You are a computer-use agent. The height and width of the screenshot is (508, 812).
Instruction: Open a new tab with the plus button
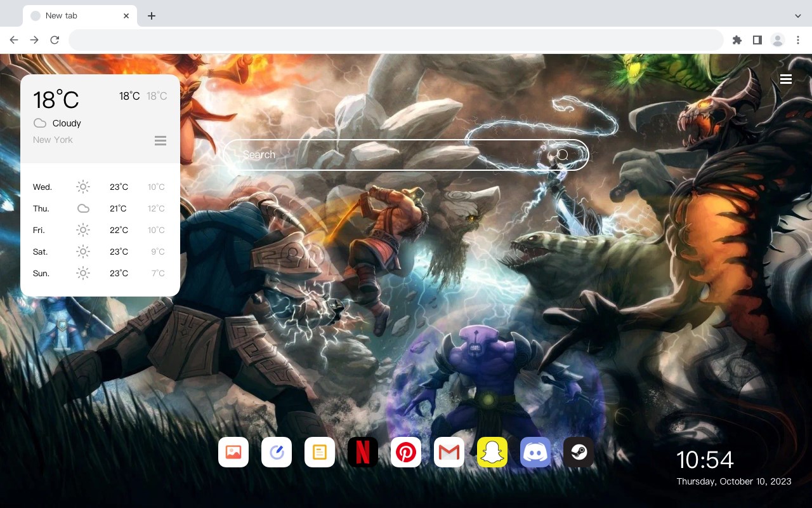(x=151, y=16)
